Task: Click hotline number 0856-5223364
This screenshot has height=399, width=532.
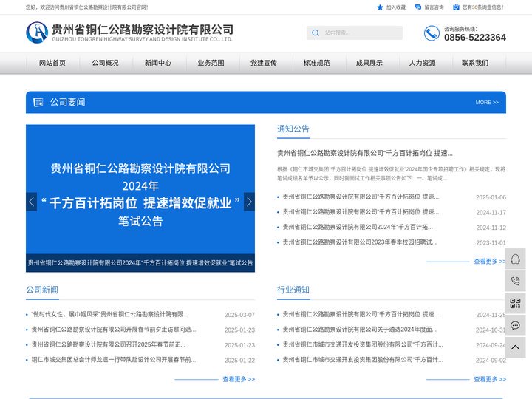Action: point(475,38)
